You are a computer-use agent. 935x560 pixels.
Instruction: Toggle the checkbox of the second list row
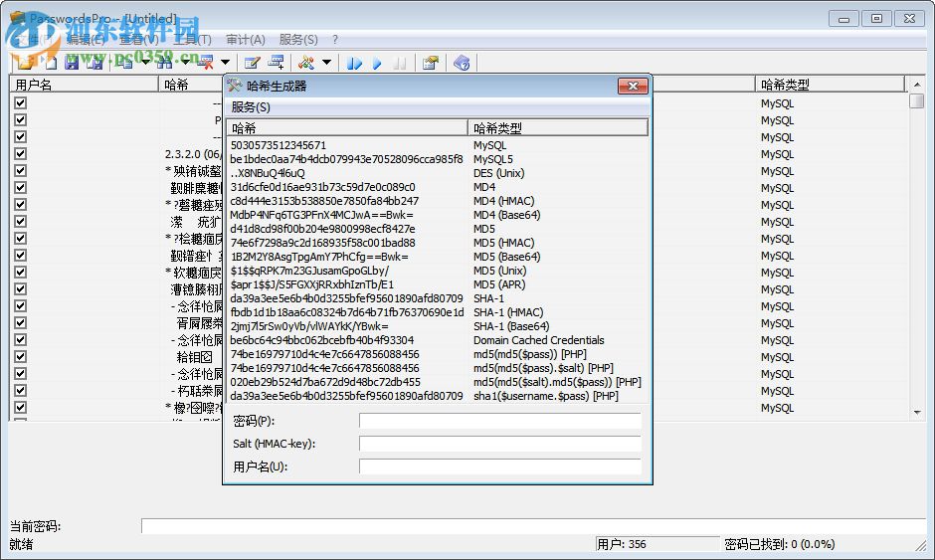point(21,119)
